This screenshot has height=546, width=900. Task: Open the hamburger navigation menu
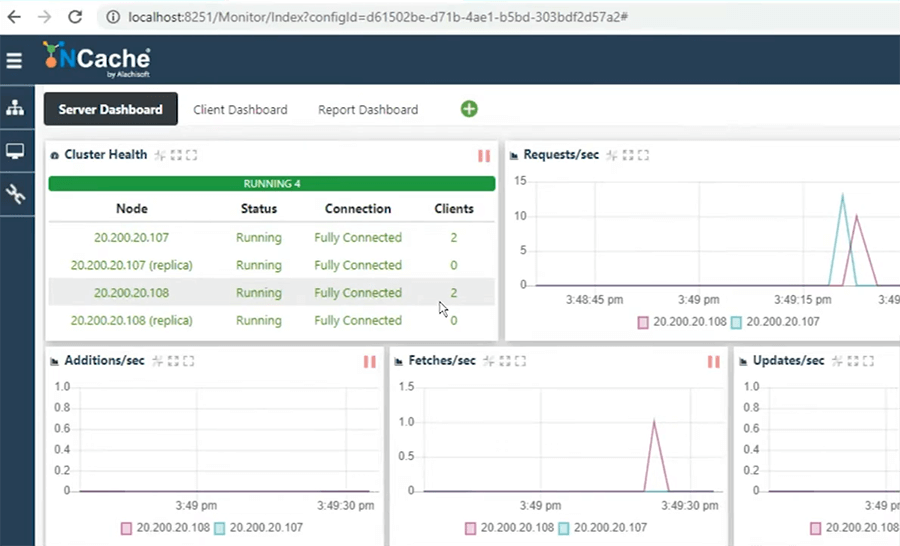[x=14, y=60]
